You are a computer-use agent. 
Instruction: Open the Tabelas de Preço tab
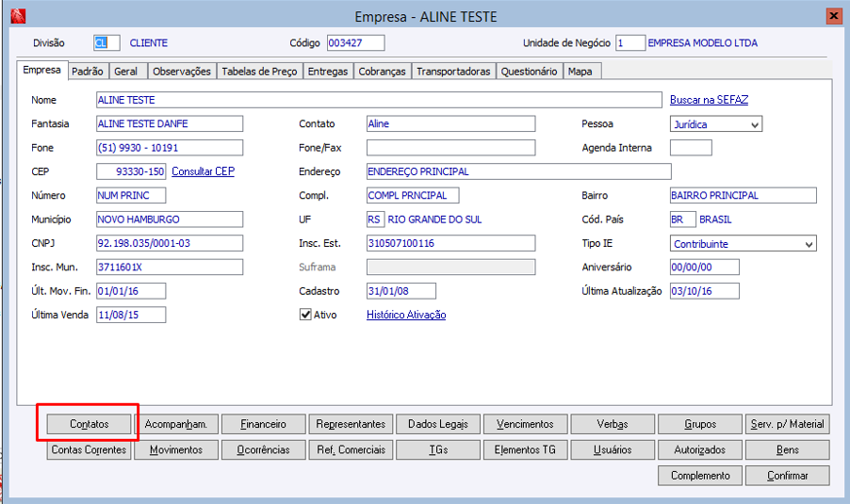pyautogui.click(x=259, y=72)
